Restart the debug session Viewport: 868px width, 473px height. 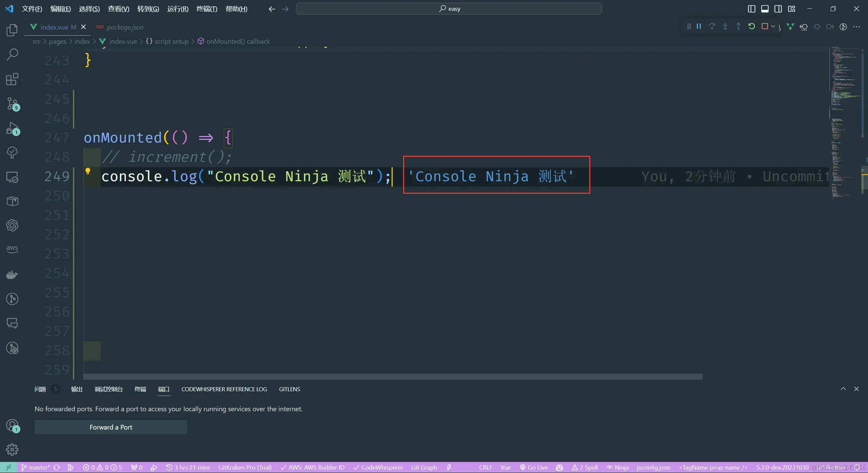[x=752, y=26]
